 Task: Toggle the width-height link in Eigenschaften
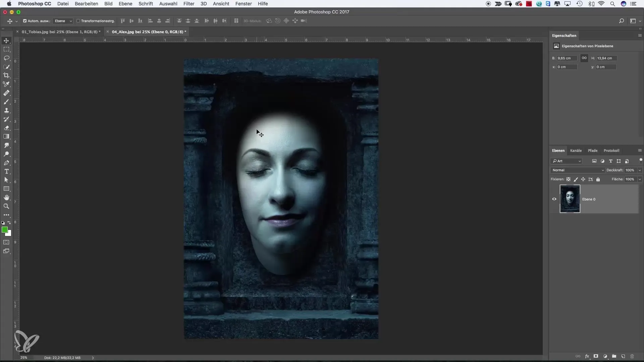click(584, 58)
